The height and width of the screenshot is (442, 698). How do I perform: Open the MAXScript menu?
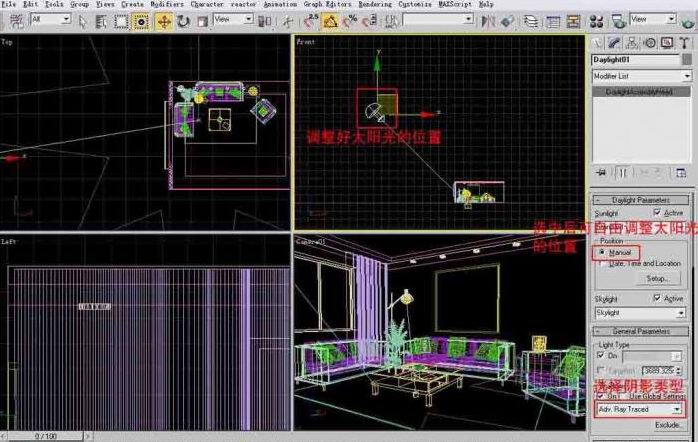[x=455, y=4]
